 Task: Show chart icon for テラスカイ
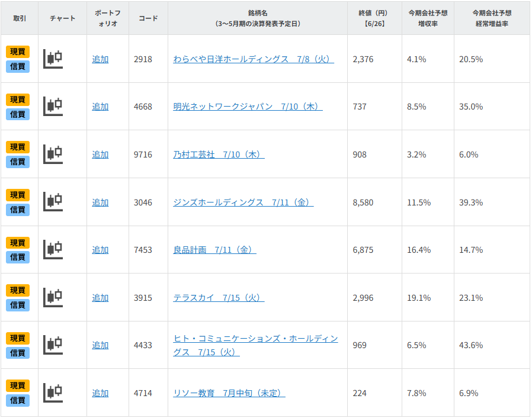[x=53, y=297]
